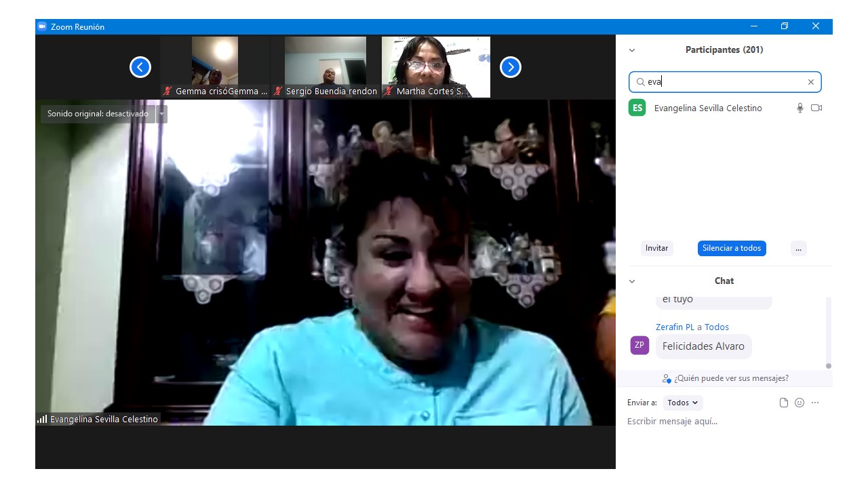Screen dimensions: 868x488
Task: Show next video thumbnails with right arrow
Action: point(511,67)
